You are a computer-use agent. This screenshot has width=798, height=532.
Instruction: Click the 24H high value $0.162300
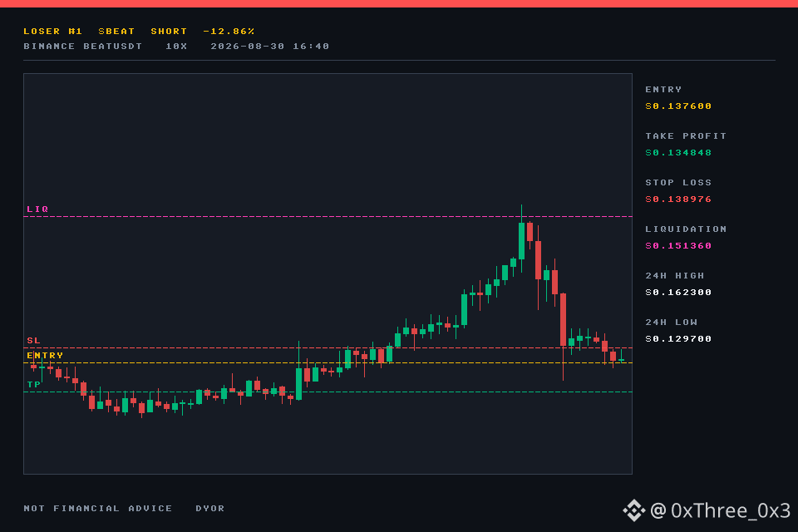678,293
